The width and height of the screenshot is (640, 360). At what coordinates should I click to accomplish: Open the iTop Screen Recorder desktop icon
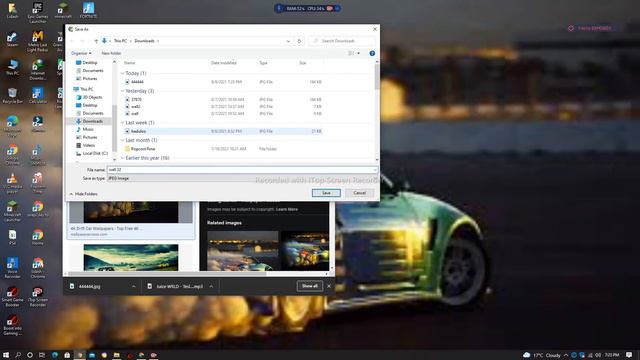38,296
